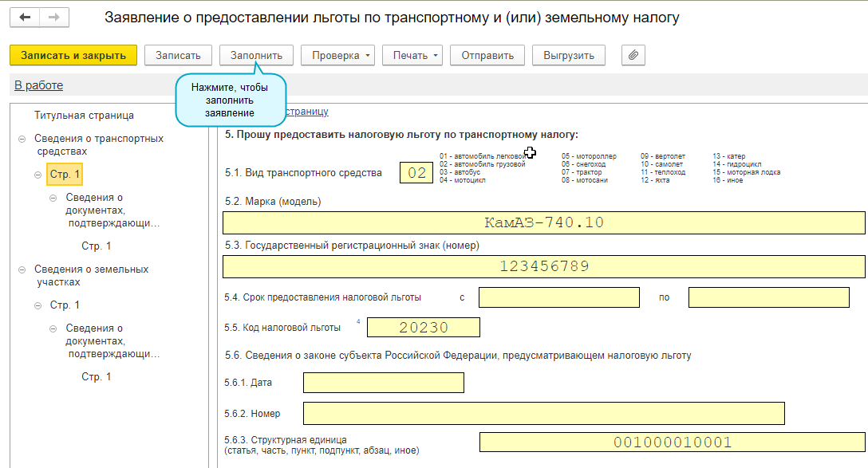Click the Отправить button
Image resolution: width=868 pixels, height=468 pixels.
coord(487,55)
